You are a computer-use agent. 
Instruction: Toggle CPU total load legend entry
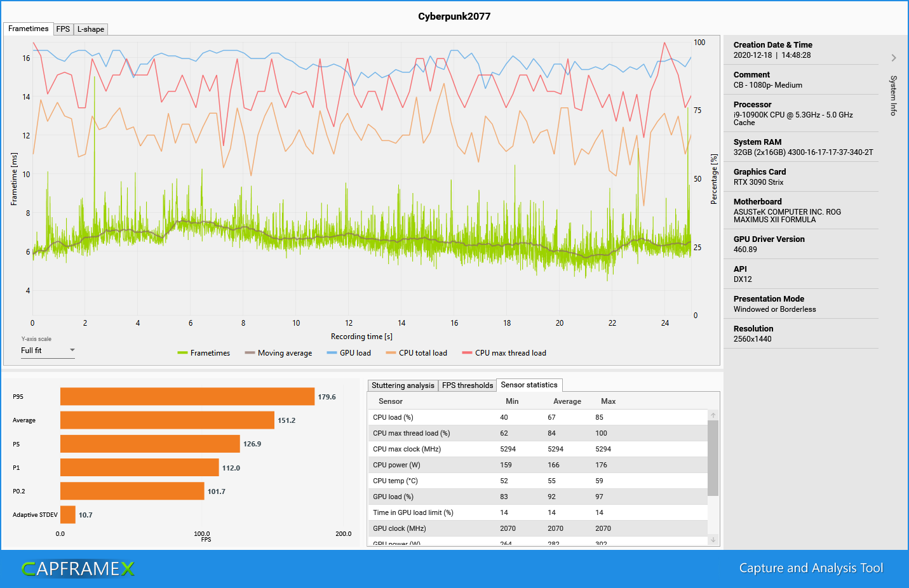tap(416, 353)
